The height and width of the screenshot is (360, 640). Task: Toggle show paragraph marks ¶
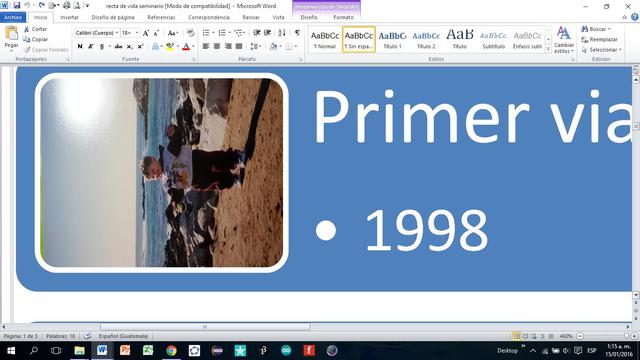tap(297, 33)
